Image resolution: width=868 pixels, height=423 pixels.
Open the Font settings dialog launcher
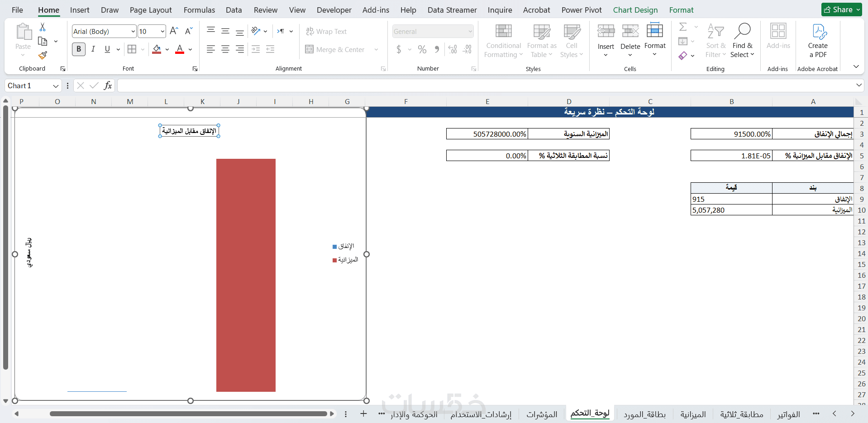pyautogui.click(x=195, y=69)
